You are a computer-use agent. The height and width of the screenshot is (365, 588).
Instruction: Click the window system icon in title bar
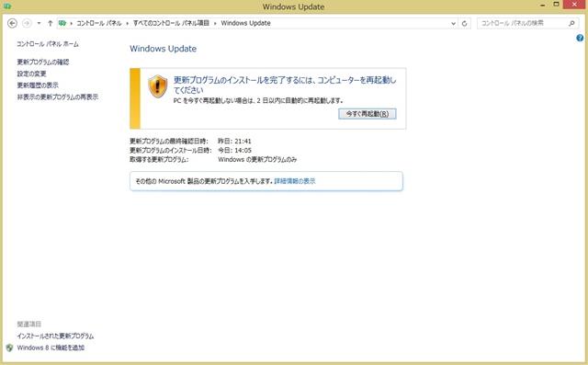(x=6, y=6)
